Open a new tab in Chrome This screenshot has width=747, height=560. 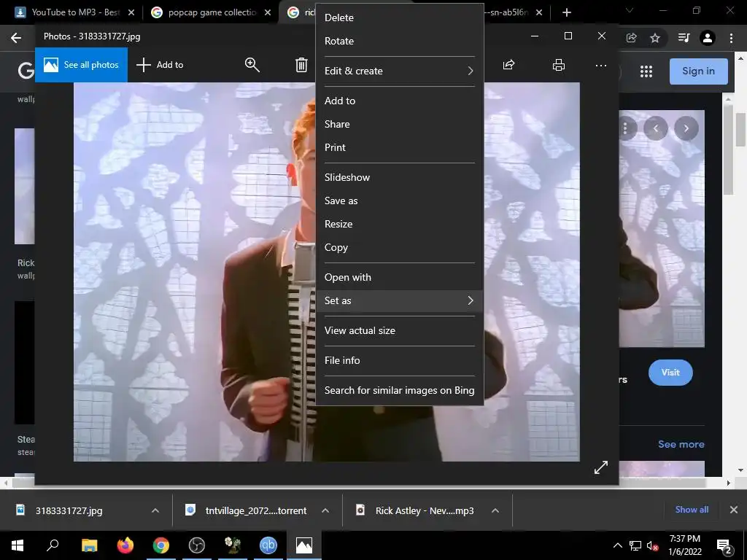coord(566,12)
